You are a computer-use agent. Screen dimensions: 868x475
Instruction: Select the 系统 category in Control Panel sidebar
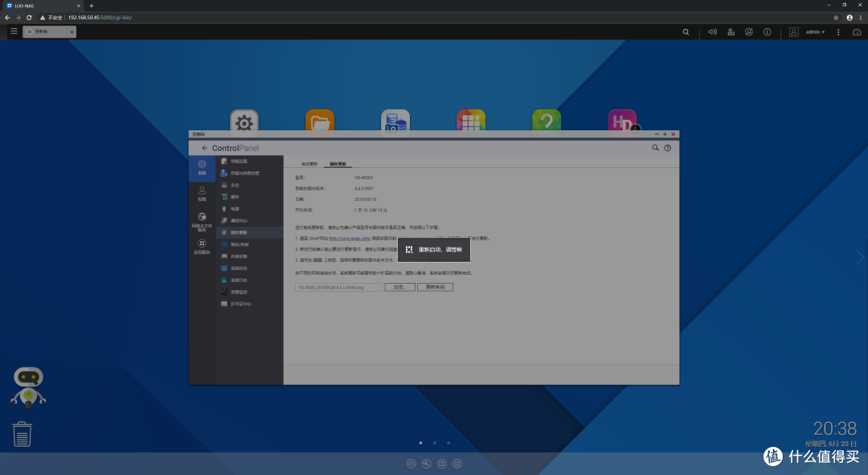click(202, 168)
